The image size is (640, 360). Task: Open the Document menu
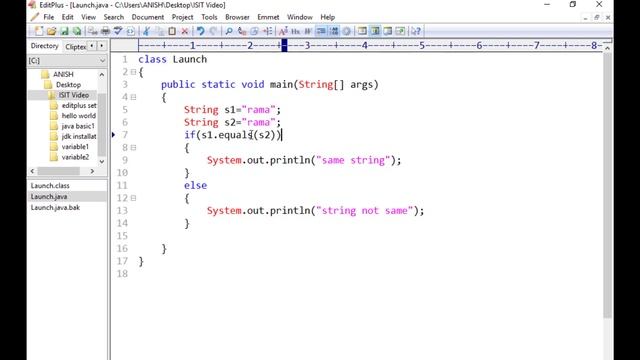click(x=148, y=17)
